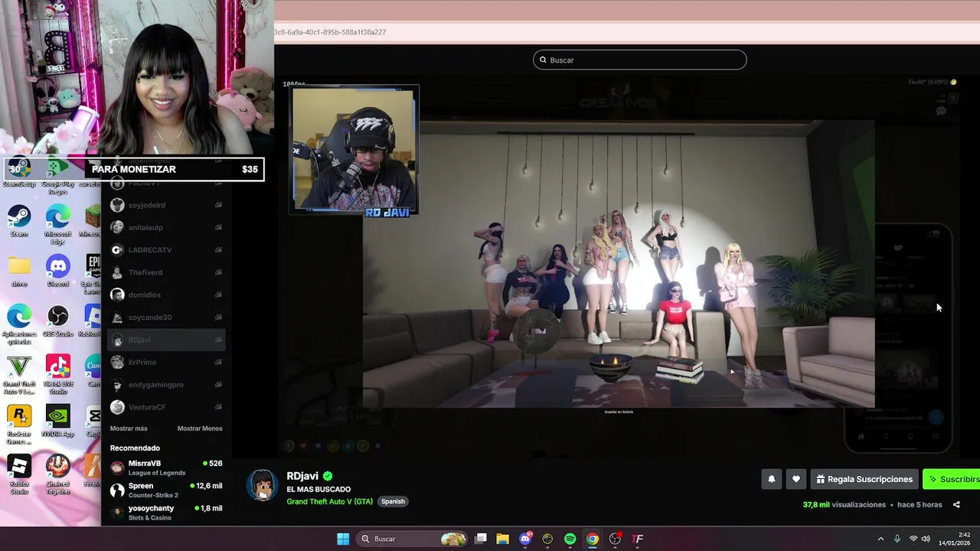Open Spotify from the taskbar

click(x=570, y=539)
